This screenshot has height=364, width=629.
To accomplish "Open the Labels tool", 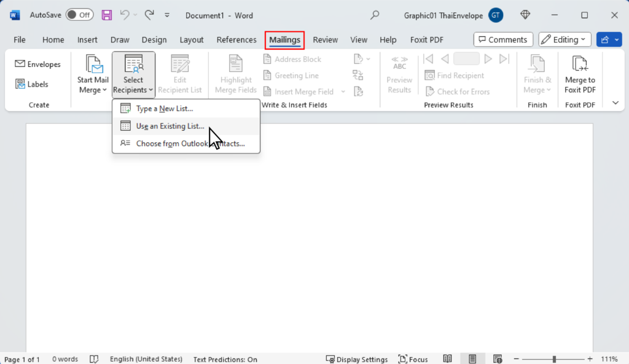I will point(32,83).
